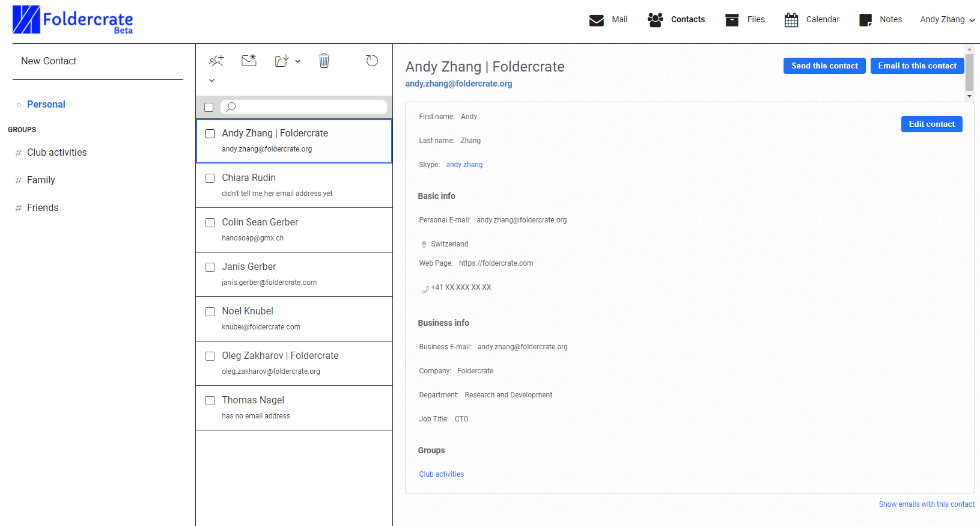Click the Foldercrate Beta logo
The image size is (980, 526).
click(73, 20)
